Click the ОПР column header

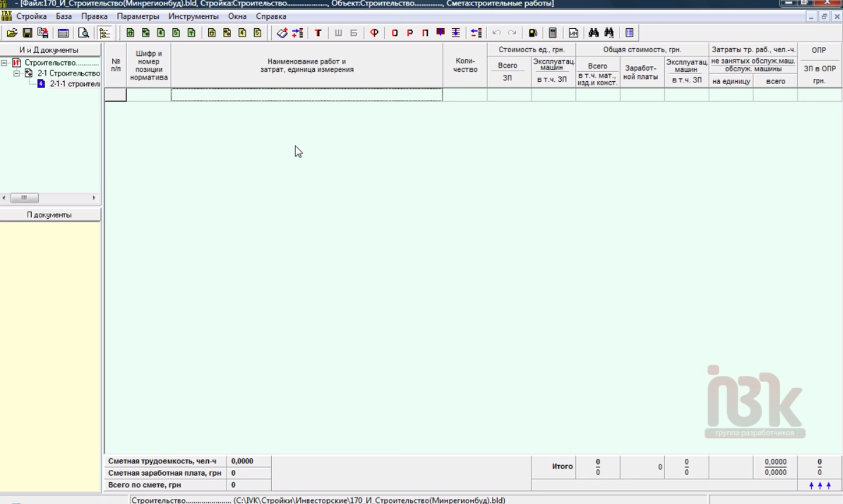(819, 50)
